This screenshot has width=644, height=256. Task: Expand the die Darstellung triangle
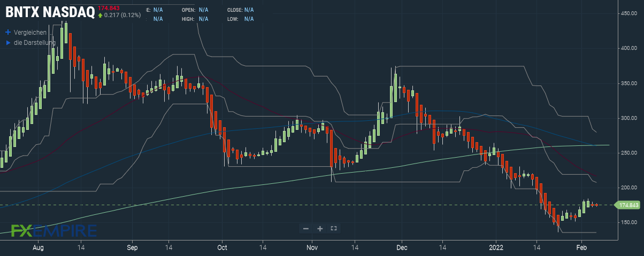pos(8,42)
